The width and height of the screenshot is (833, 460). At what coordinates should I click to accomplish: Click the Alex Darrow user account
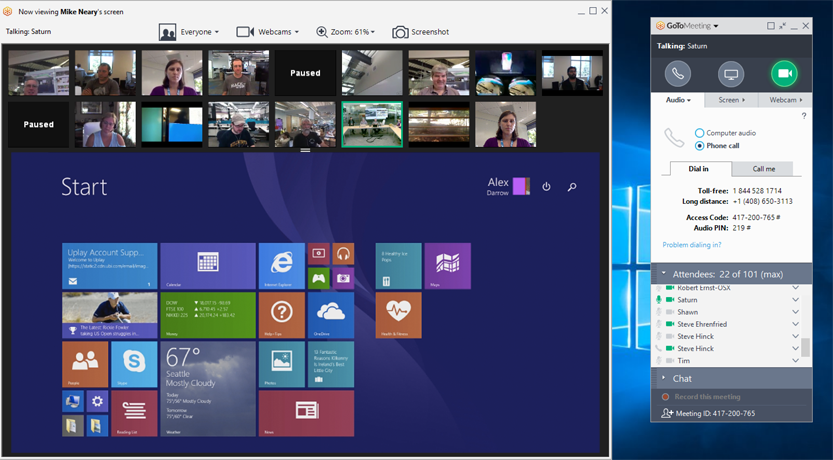point(508,186)
